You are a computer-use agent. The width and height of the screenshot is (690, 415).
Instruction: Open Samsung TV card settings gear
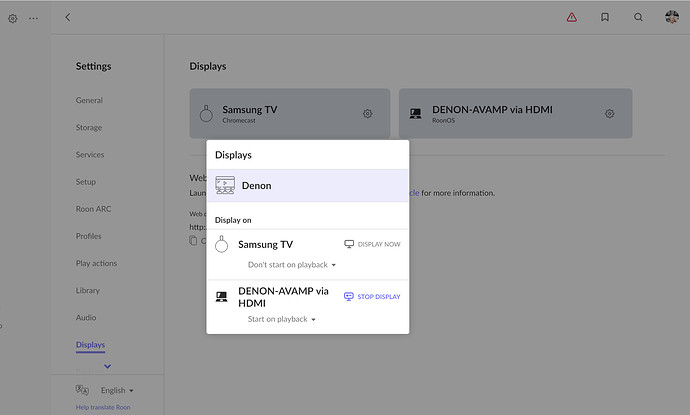(367, 114)
